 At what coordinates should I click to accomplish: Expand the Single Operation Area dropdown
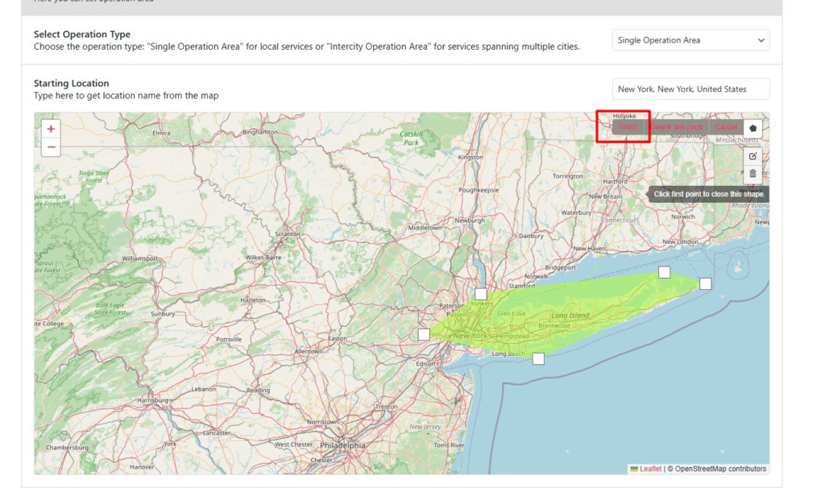(x=690, y=39)
